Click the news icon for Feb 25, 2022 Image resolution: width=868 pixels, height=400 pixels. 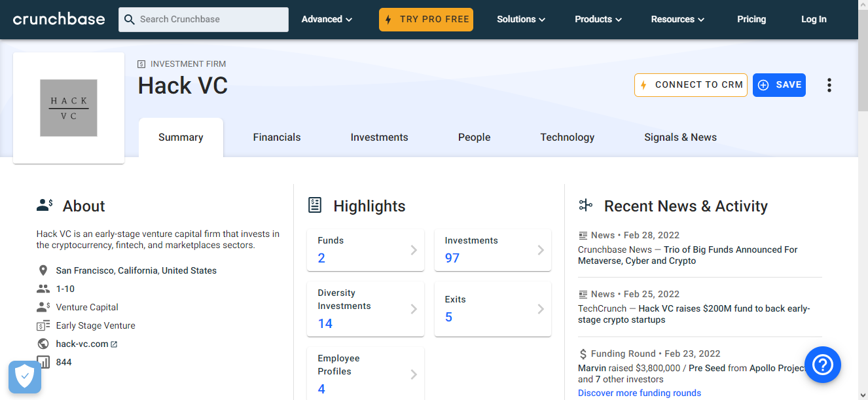[583, 294]
